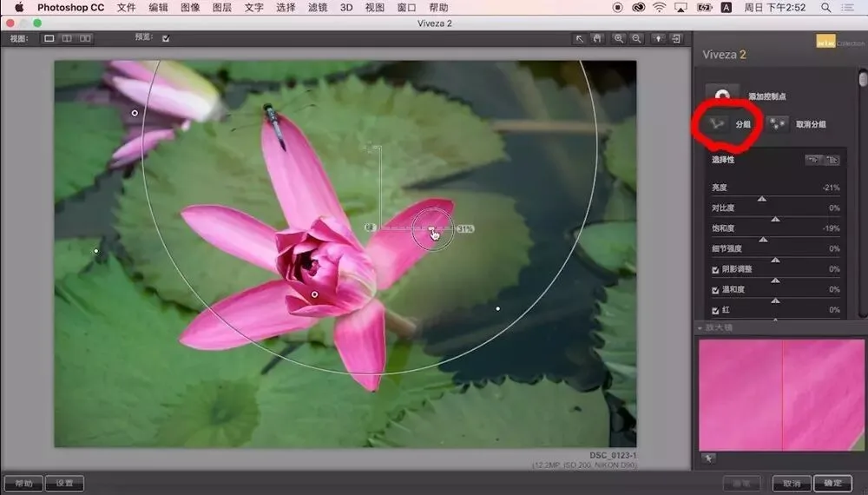Open Spotlight search in menu bar

pos(825,7)
